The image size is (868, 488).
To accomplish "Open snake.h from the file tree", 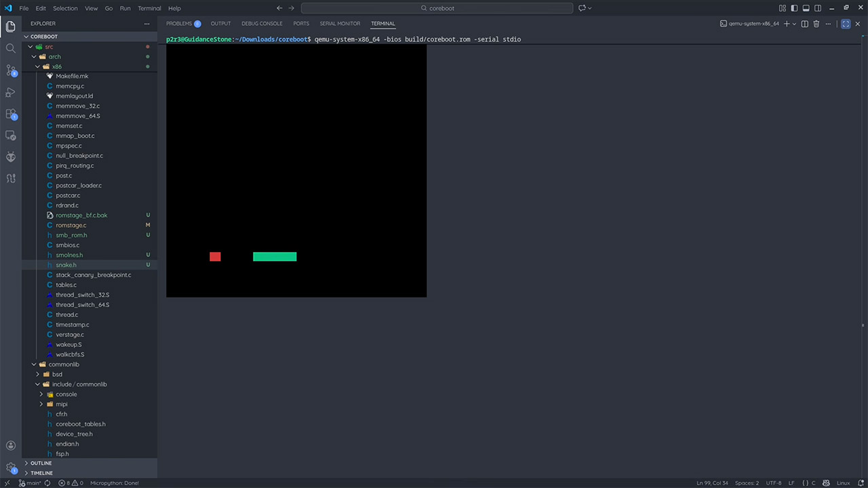I will pos(66,264).
